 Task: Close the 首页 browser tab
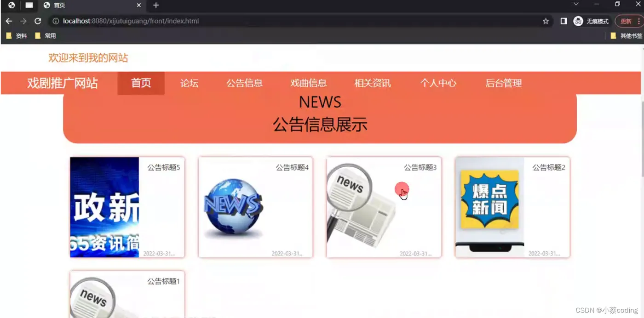(139, 6)
